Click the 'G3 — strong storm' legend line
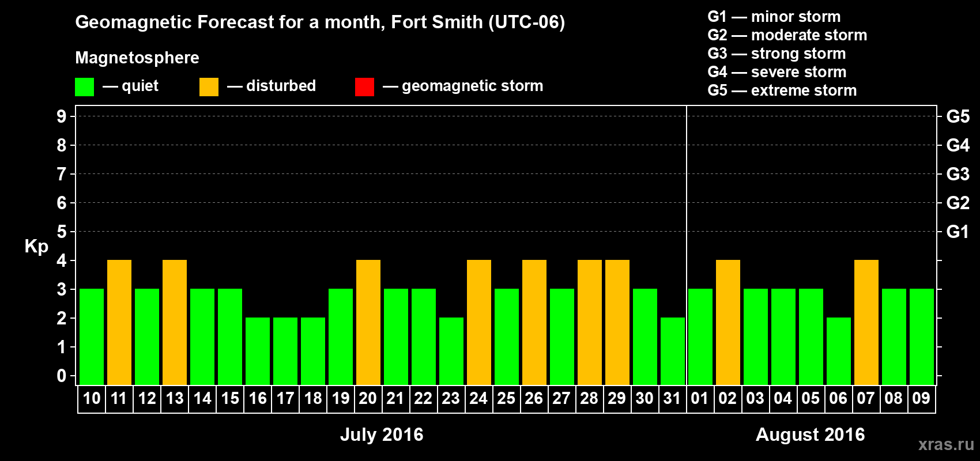The image size is (980, 461). pos(777,54)
